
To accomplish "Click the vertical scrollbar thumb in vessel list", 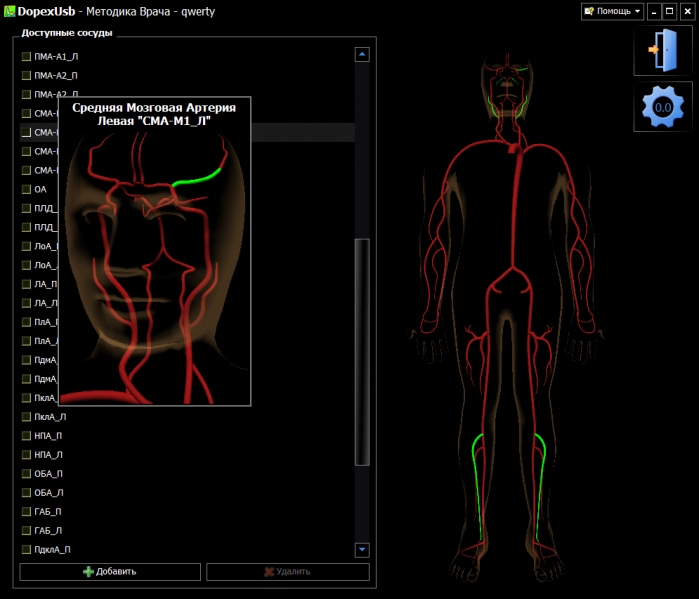I will pos(362,350).
